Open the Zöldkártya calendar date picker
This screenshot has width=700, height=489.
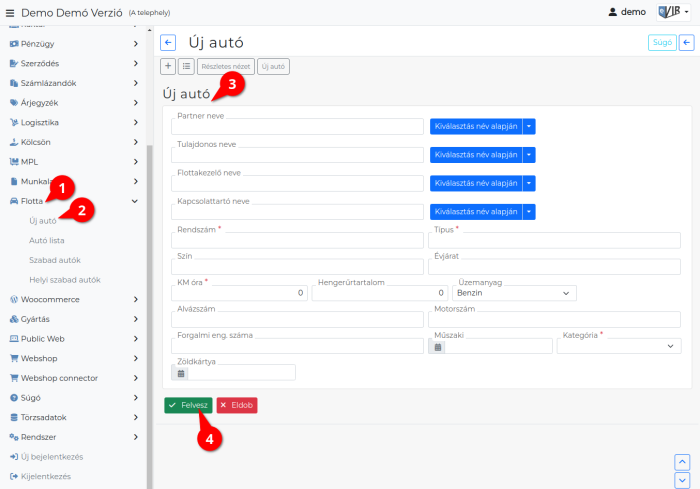pyautogui.click(x=180, y=373)
